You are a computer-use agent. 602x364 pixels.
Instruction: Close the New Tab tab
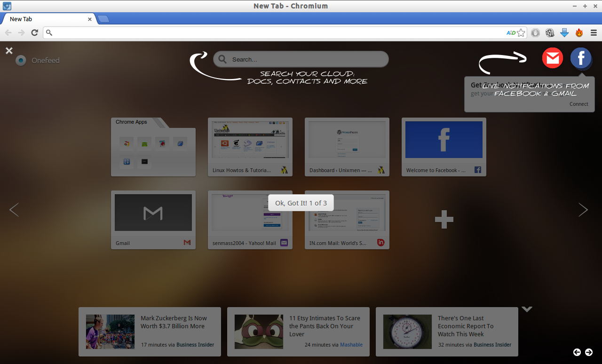90,19
